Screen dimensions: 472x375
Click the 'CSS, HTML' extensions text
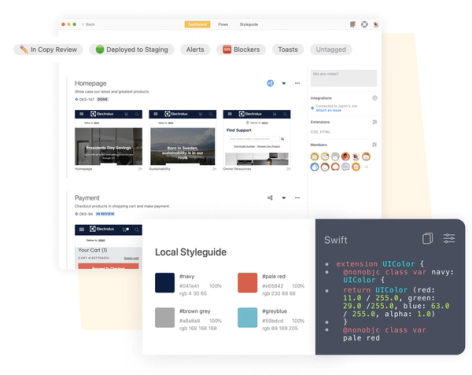tap(320, 132)
